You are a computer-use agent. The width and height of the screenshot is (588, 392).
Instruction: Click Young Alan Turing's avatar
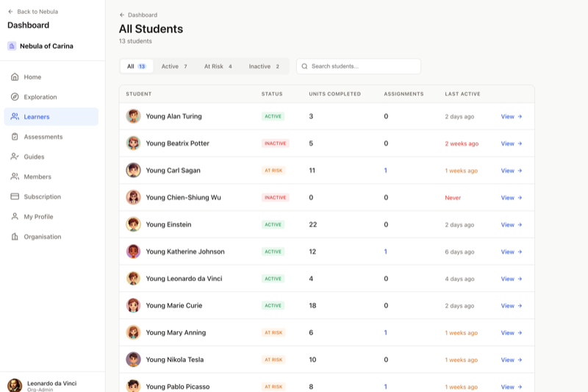click(133, 116)
